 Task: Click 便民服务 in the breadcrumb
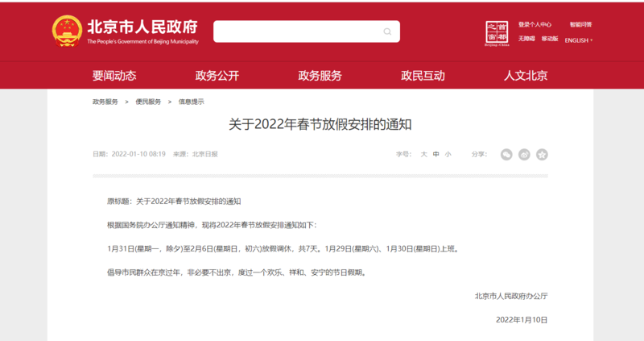[x=148, y=102]
